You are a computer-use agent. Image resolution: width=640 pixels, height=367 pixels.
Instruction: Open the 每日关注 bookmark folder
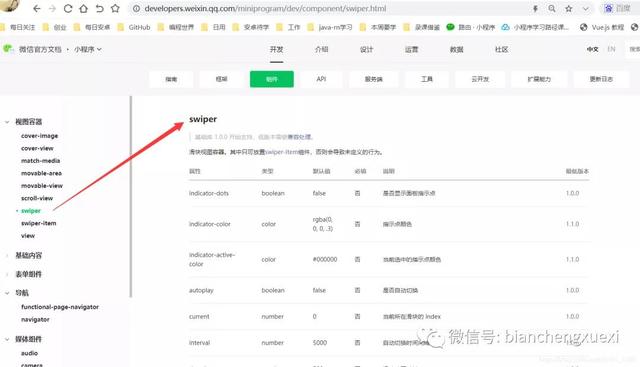click(18, 27)
